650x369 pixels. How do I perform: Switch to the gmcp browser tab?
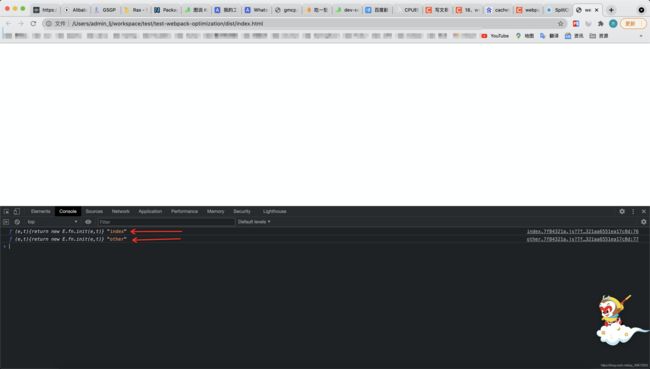coord(286,10)
